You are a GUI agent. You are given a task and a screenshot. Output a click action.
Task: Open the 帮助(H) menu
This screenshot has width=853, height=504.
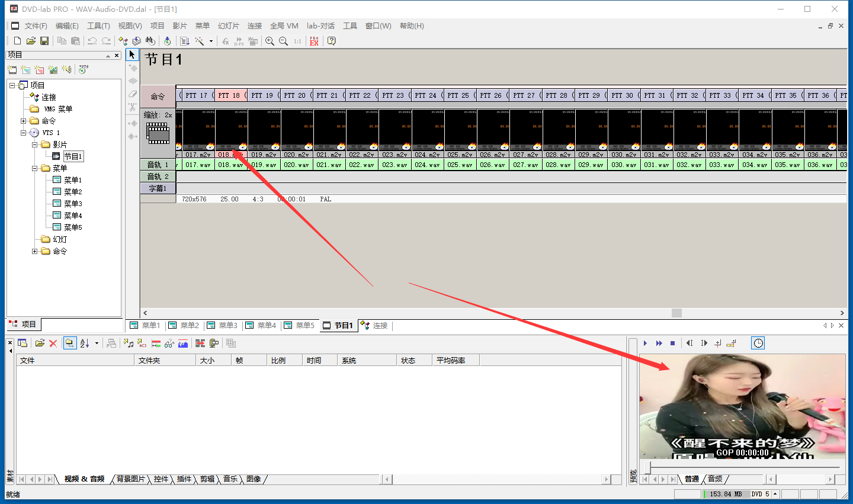point(412,26)
